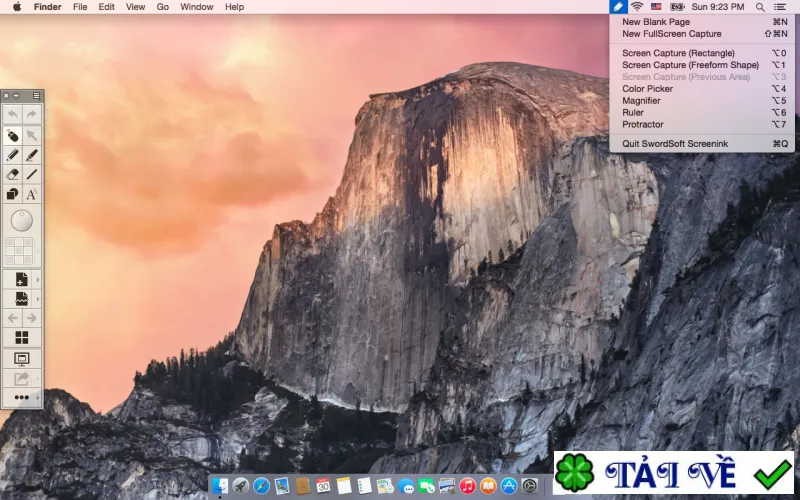This screenshot has width=800, height=500.
Task: Click the Tải Về download banner
Action: (674, 472)
